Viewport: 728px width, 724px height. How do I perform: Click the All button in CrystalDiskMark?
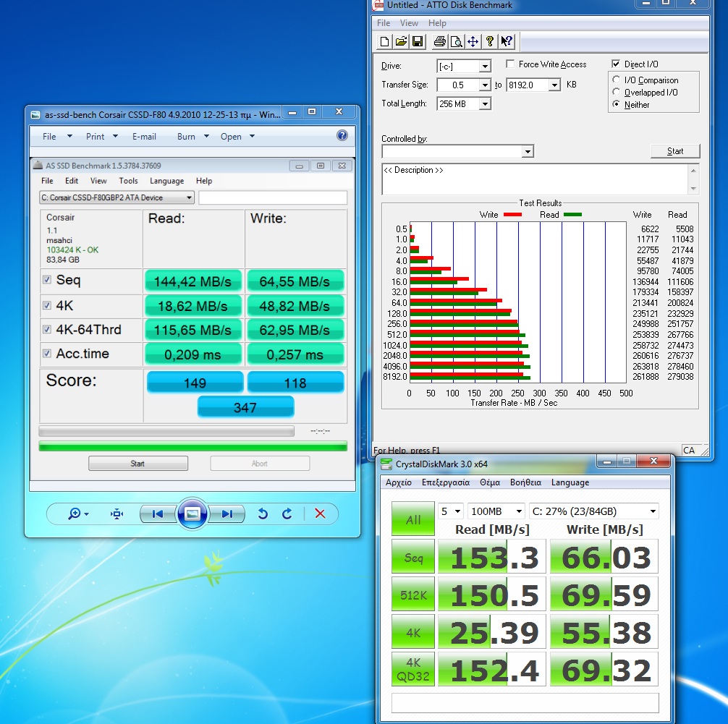point(413,519)
